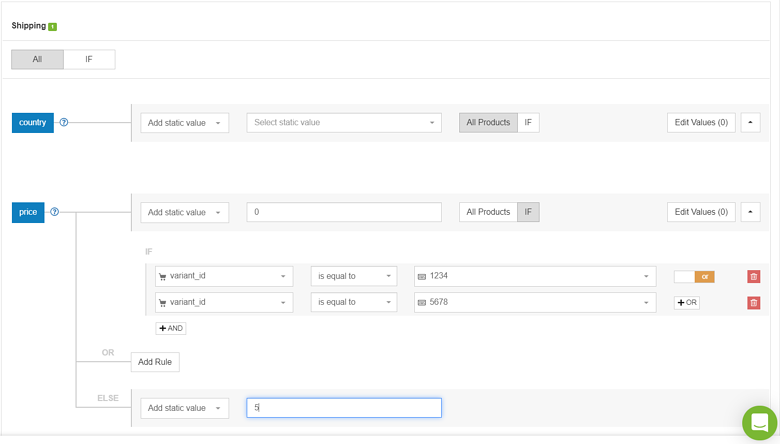Image resolution: width=780 pixels, height=444 pixels.
Task: Open the ELSE Add static value dropdown
Action: pyautogui.click(x=184, y=408)
